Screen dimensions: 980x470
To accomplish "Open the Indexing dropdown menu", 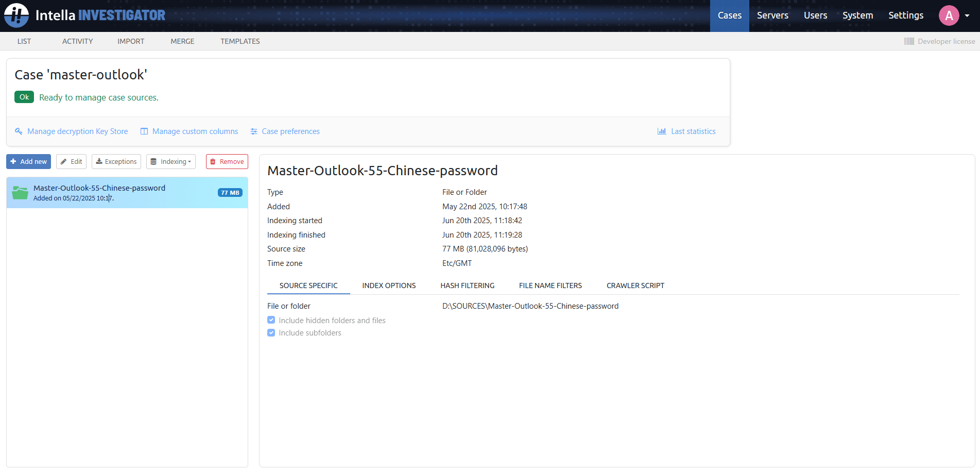I will pos(170,161).
